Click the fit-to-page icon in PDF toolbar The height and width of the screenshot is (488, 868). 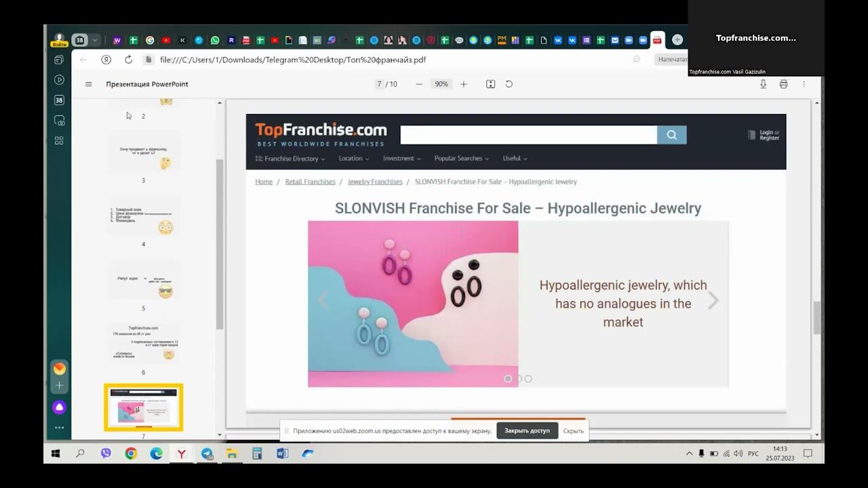(x=490, y=84)
